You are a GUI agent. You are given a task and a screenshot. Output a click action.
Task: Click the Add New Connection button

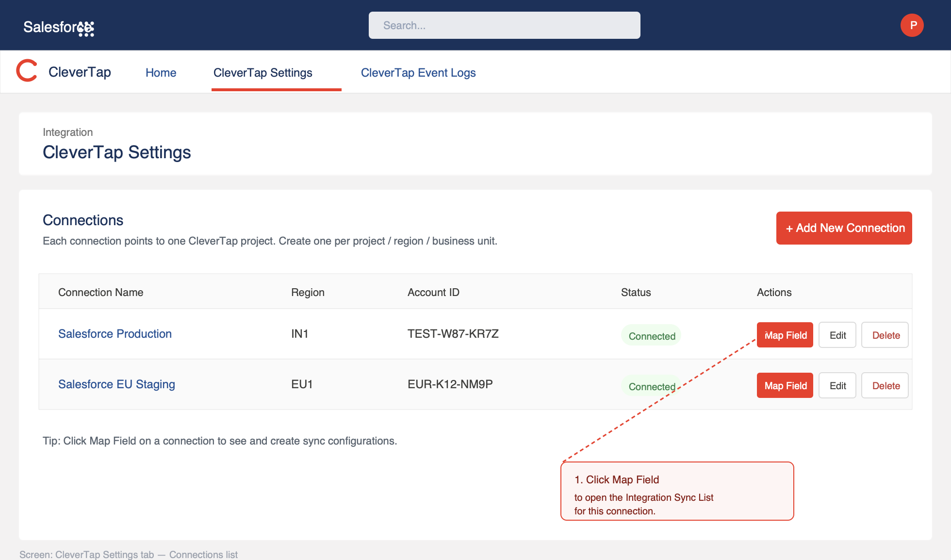coord(844,228)
